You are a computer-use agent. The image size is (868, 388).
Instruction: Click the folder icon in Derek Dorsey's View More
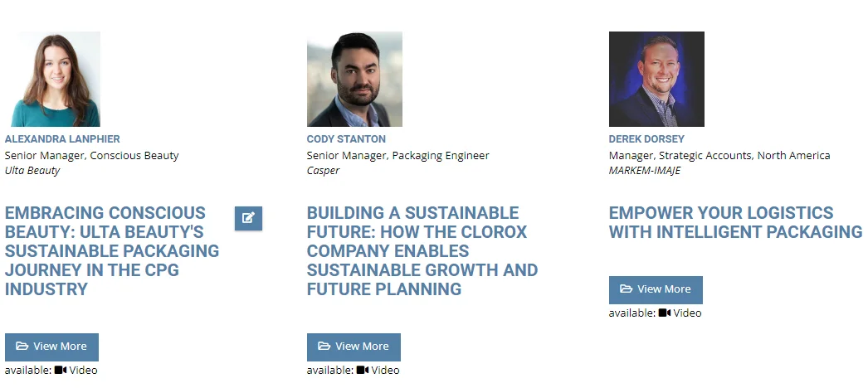(626, 289)
